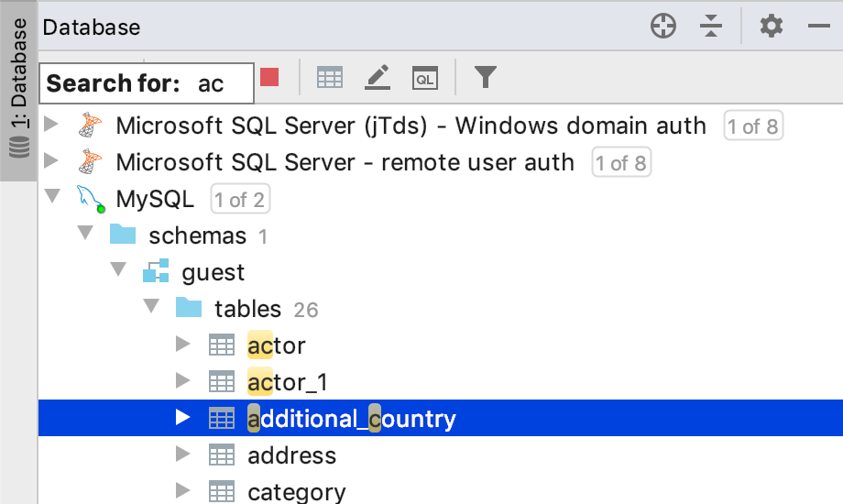Click the Scroll from Editor crosshair icon
The width and height of the screenshot is (843, 504).
point(662,26)
